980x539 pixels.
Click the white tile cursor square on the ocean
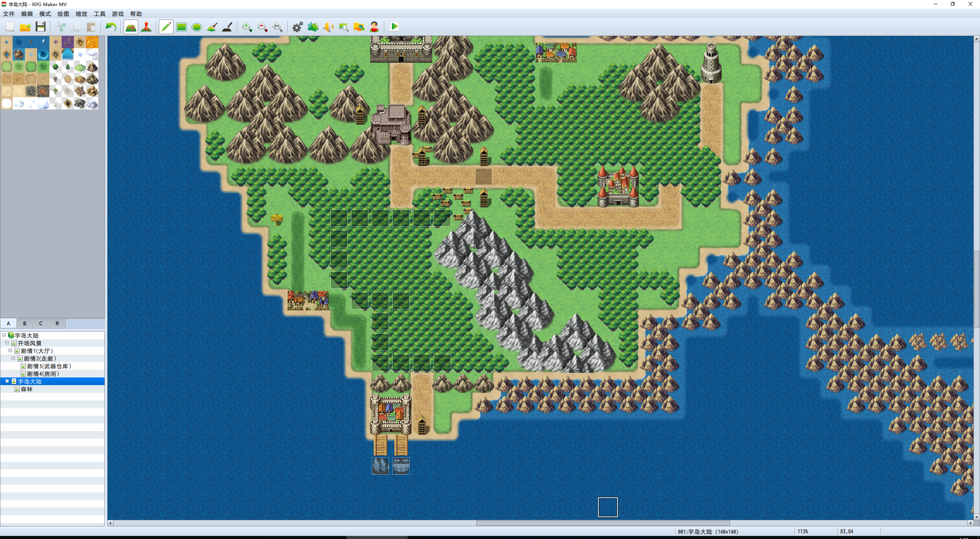point(608,507)
